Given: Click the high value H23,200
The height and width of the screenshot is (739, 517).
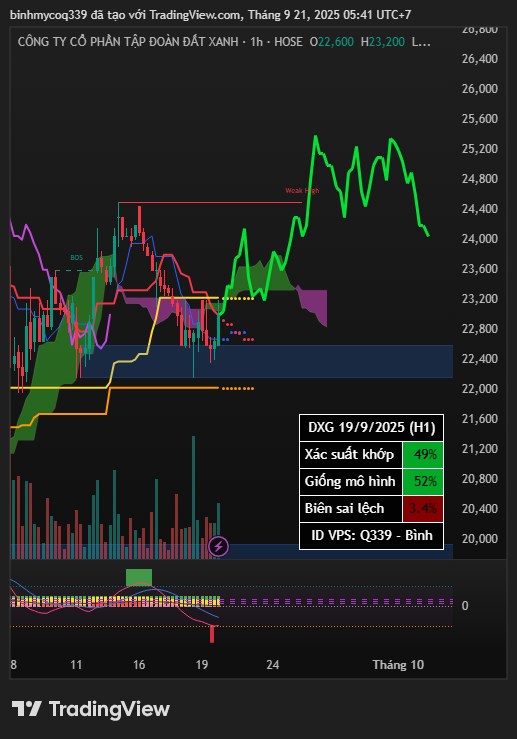Looking at the screenshot, I should (x=383, y=42).
